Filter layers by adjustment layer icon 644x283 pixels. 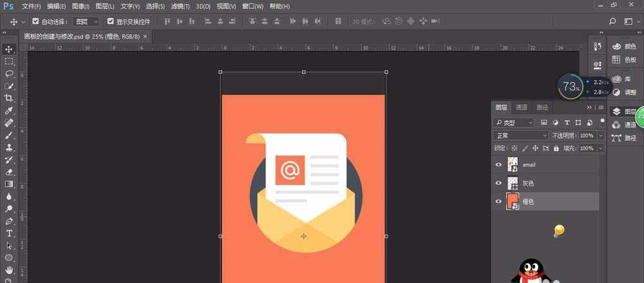[555, 122]
